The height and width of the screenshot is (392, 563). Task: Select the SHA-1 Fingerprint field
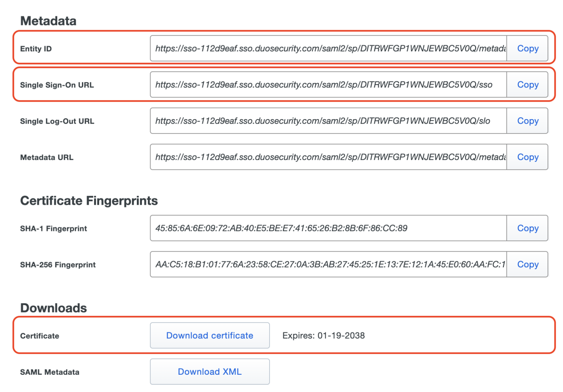328,228
